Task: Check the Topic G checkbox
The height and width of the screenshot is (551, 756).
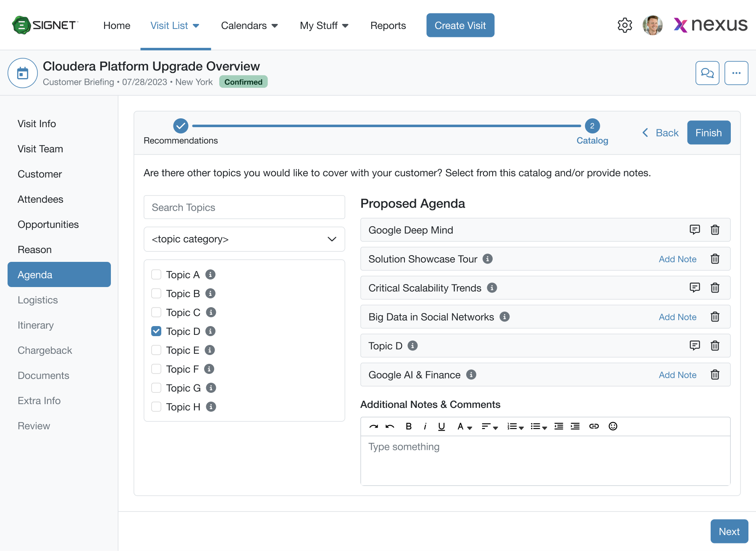Action: tap(156, 387)
